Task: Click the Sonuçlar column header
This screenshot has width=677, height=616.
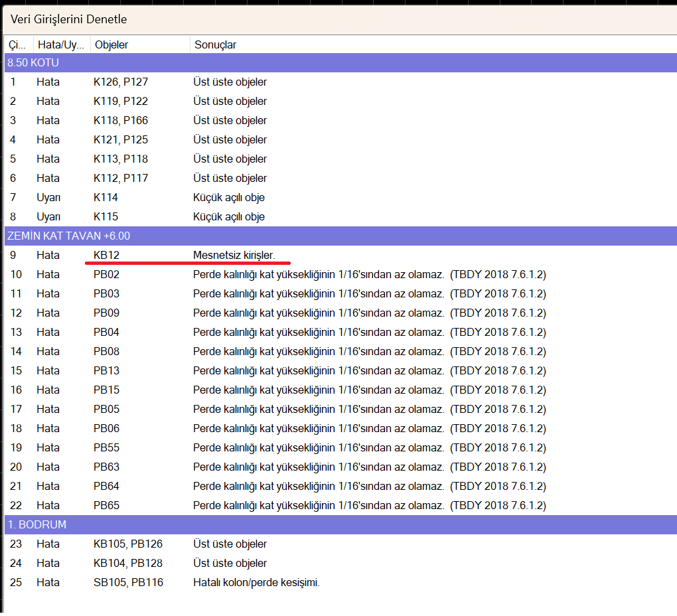Action: click(x=215, y=44)
